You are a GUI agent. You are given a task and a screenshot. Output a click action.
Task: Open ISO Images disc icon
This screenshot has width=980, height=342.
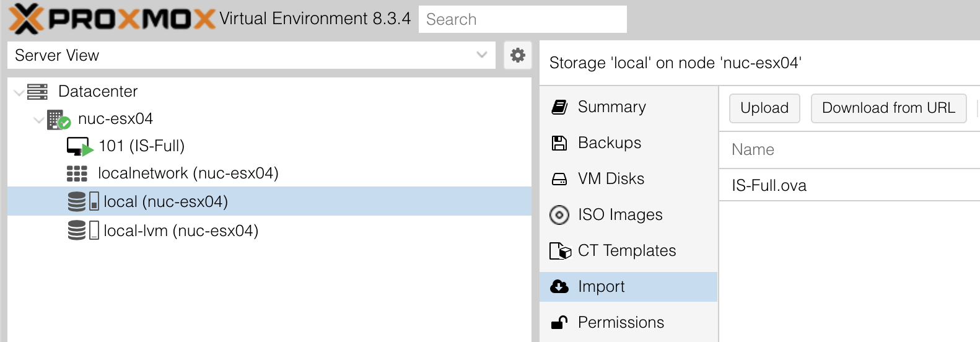(559, 215)
